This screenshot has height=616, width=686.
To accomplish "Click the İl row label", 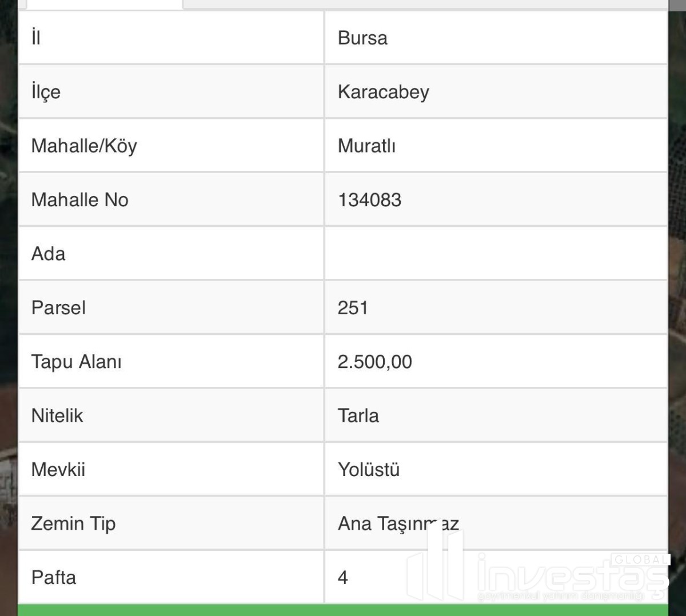I will [x=36, y=38].
